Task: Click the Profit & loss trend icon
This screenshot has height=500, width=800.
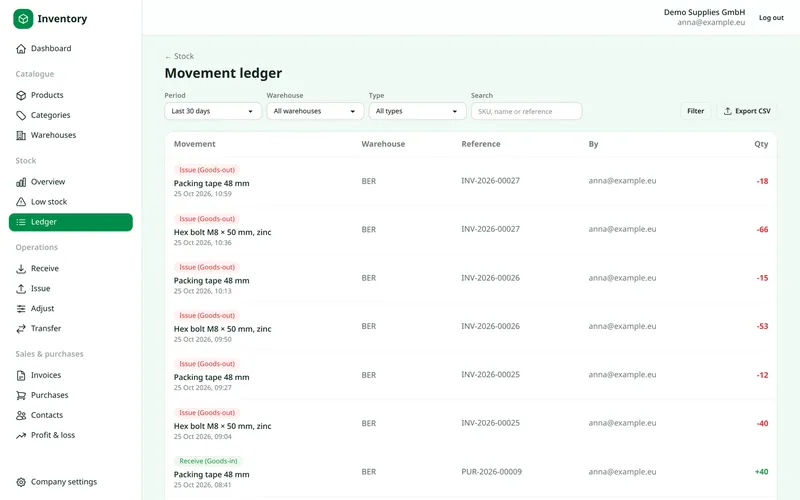Action: point(21,435)
